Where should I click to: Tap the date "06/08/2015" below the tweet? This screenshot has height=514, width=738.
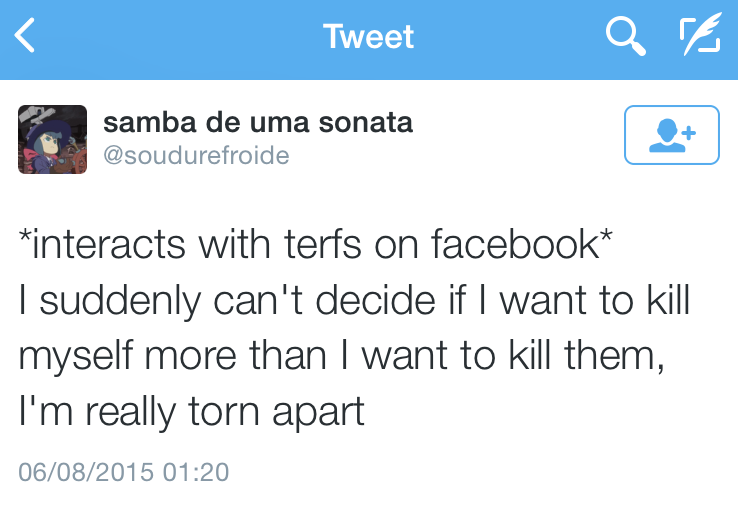tap(88, 471)
